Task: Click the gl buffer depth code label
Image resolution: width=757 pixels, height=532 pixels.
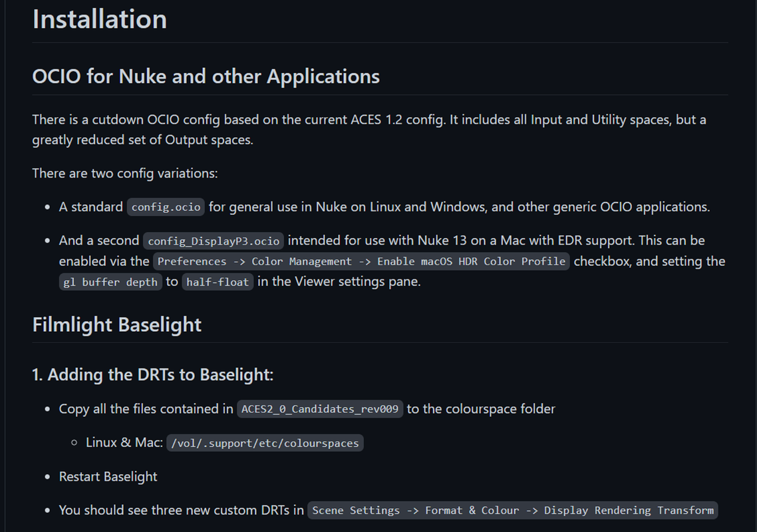Action: [x=110, y=282]
